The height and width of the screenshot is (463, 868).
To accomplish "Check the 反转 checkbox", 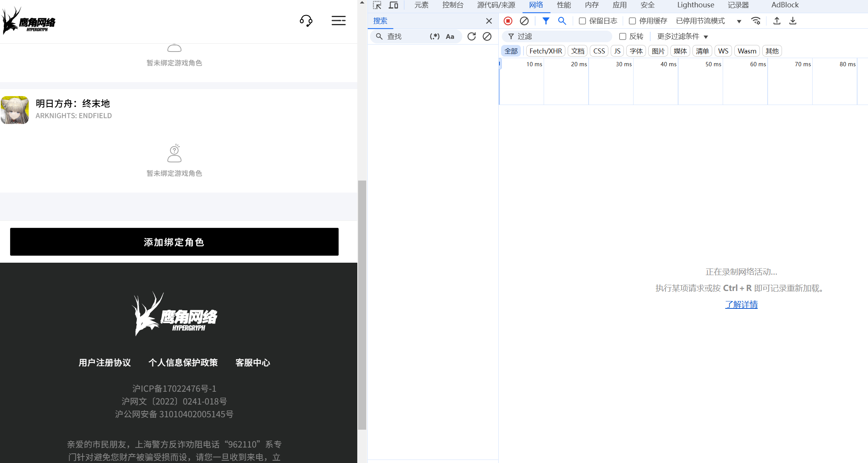I will tap(622, 36).
